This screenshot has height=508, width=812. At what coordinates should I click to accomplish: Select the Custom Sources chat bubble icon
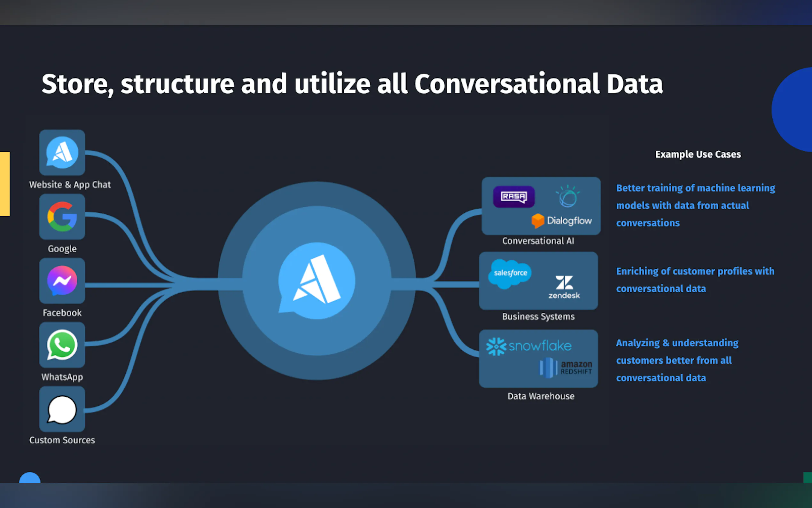(62, 409)
